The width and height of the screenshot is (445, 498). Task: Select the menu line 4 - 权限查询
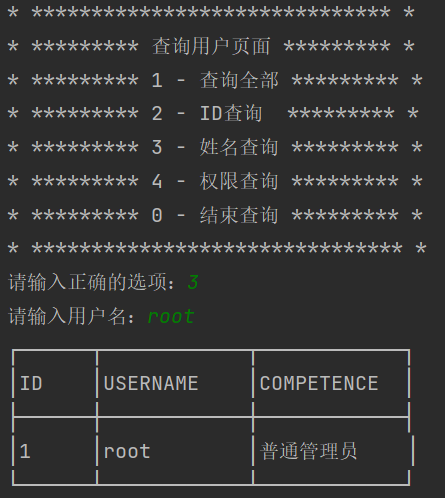click(215, 181)
